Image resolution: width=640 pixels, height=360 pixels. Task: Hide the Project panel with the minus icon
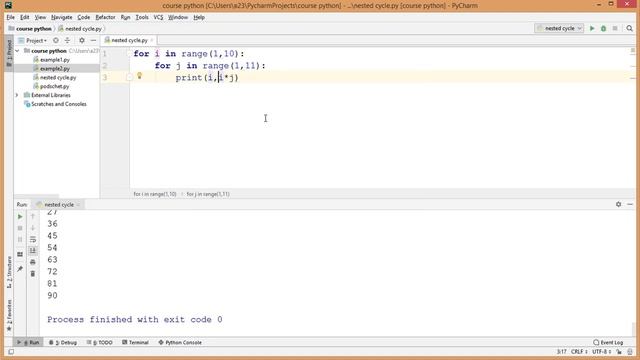(93, 40)
